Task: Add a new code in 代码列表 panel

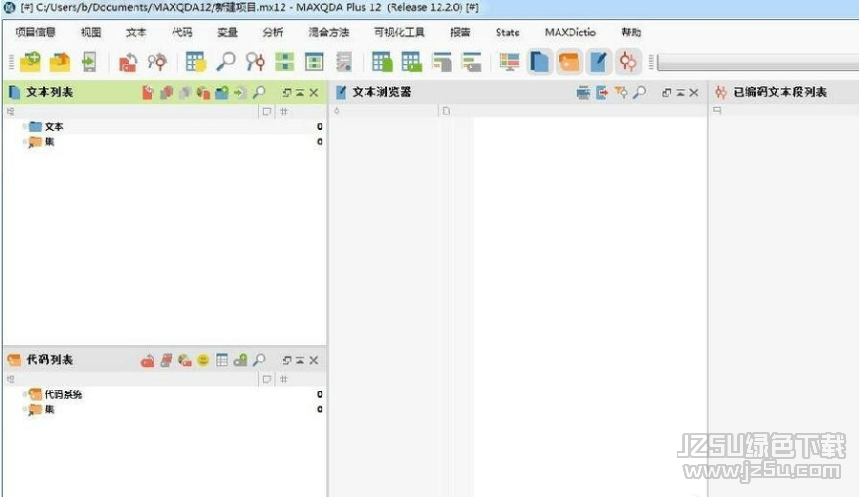Action: click(240, 360)
